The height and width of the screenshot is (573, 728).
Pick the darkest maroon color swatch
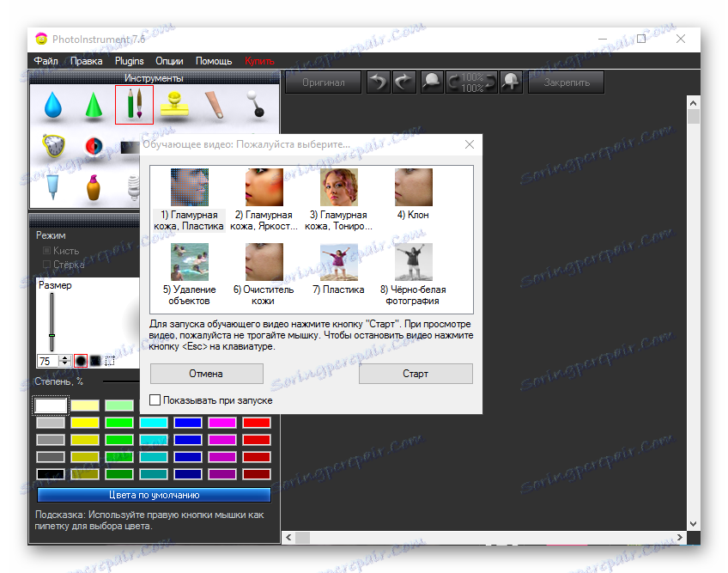(257, 474)
